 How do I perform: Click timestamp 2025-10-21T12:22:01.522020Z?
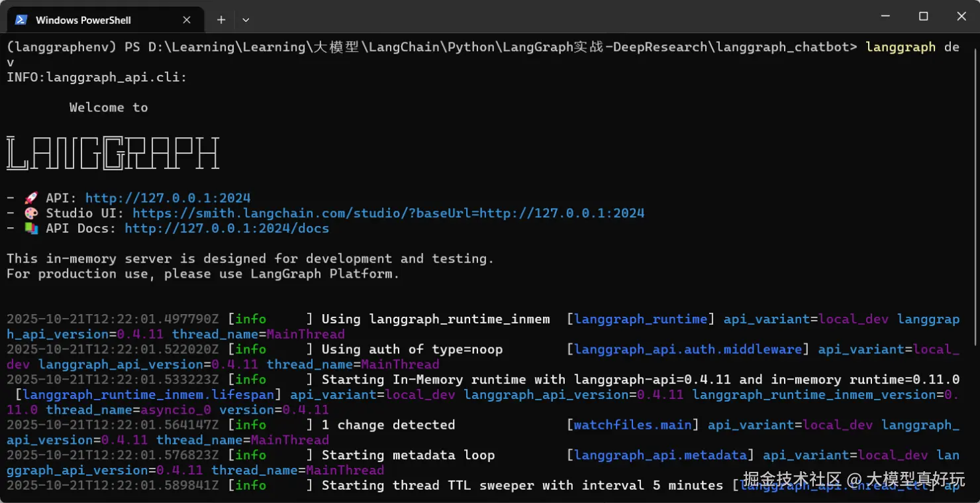pyautogui.click(x=113, y=349)
